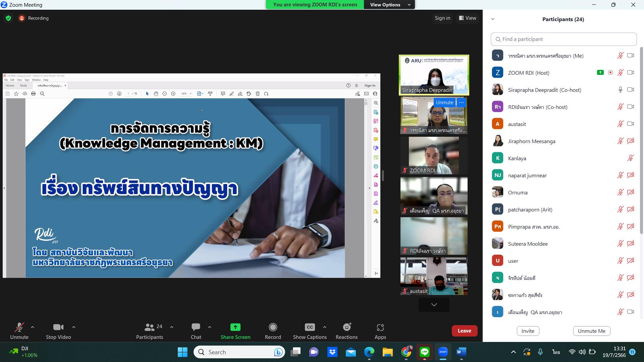This screenshot has width=644, height=362.
Task: Start recording with Record button
Action: click(273, 330)
